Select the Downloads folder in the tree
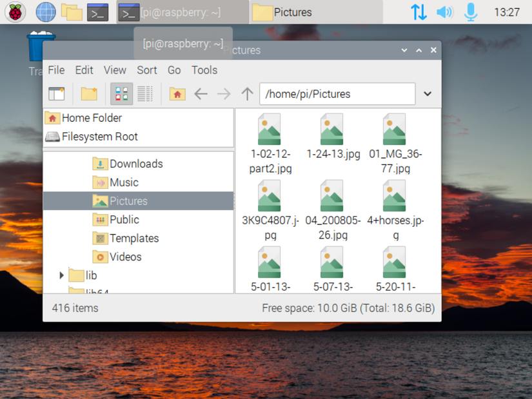The image size is (532, 399). [x=135, y=164]
